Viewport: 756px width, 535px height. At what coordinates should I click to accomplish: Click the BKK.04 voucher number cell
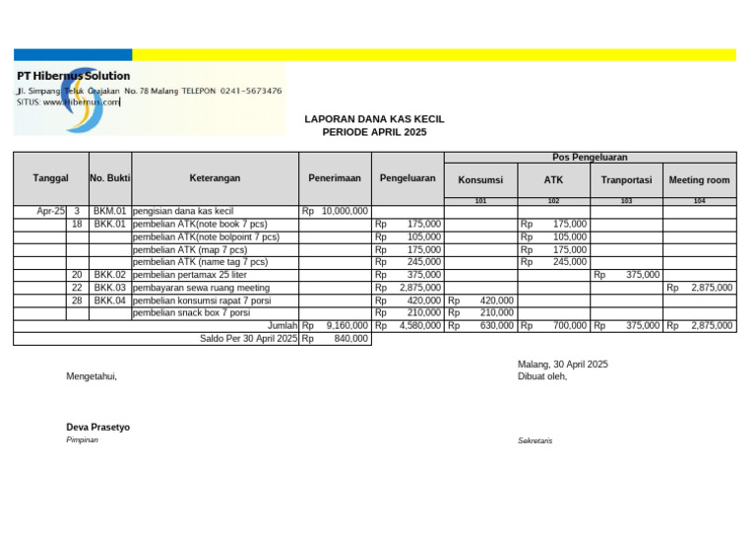coord(110,301)
